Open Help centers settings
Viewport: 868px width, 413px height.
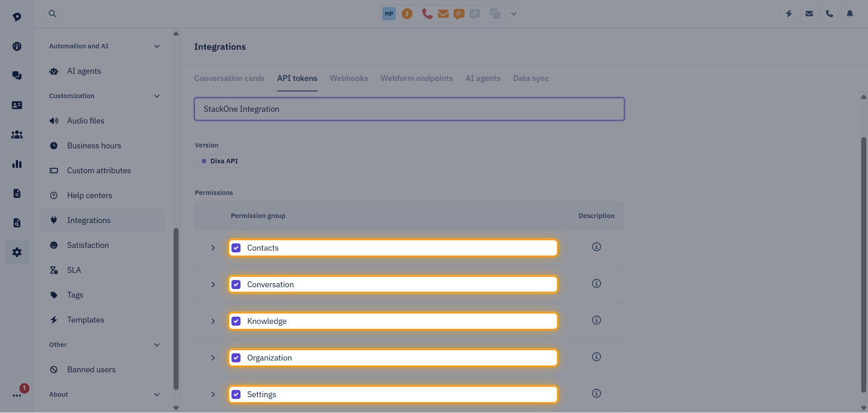pos(103,195)
